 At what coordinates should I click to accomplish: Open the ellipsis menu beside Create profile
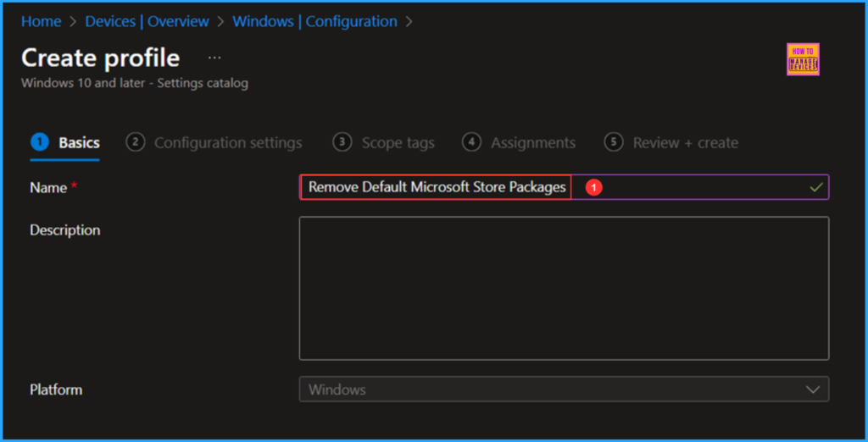(214, 58)
